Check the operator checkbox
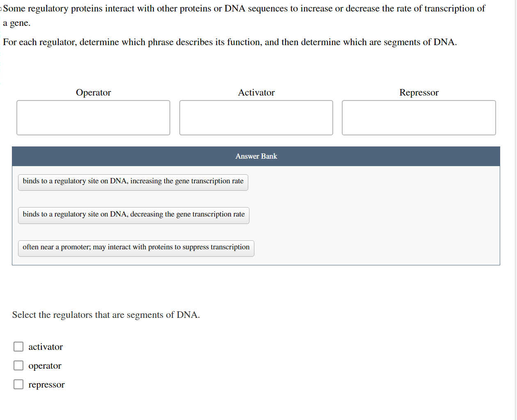Viewport: 517px width, 420px height. click(18, 365)
